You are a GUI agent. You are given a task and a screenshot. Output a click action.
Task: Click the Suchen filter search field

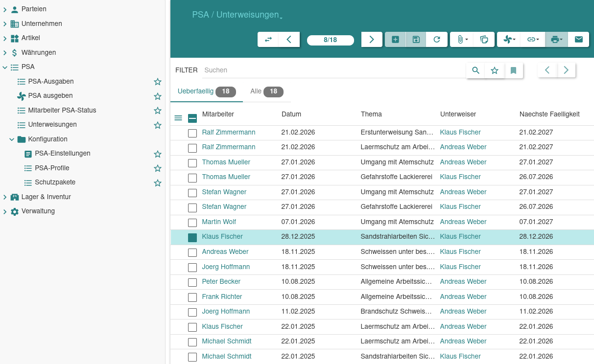pos(333,70)
